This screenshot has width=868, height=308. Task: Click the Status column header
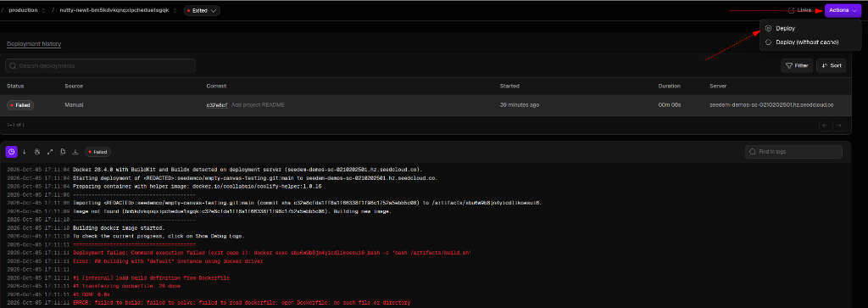pyautogui.click(x=15, y=87)
